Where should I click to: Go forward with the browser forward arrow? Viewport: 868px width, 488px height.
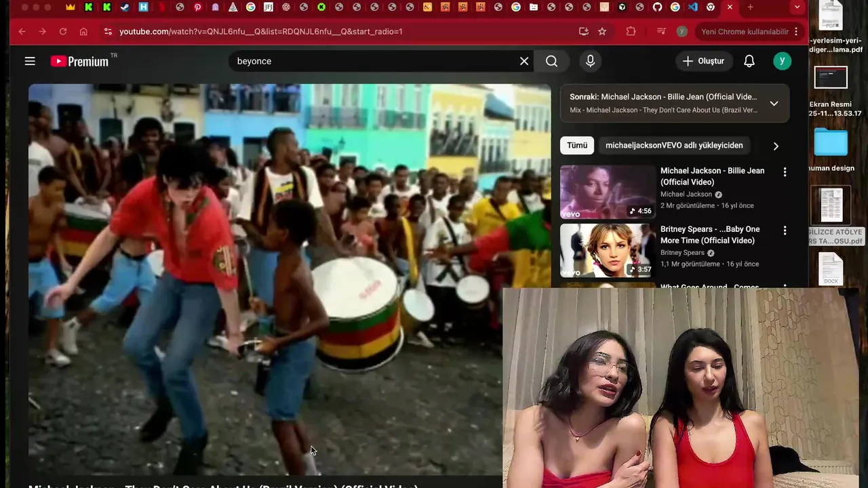[x=43, y=31]
